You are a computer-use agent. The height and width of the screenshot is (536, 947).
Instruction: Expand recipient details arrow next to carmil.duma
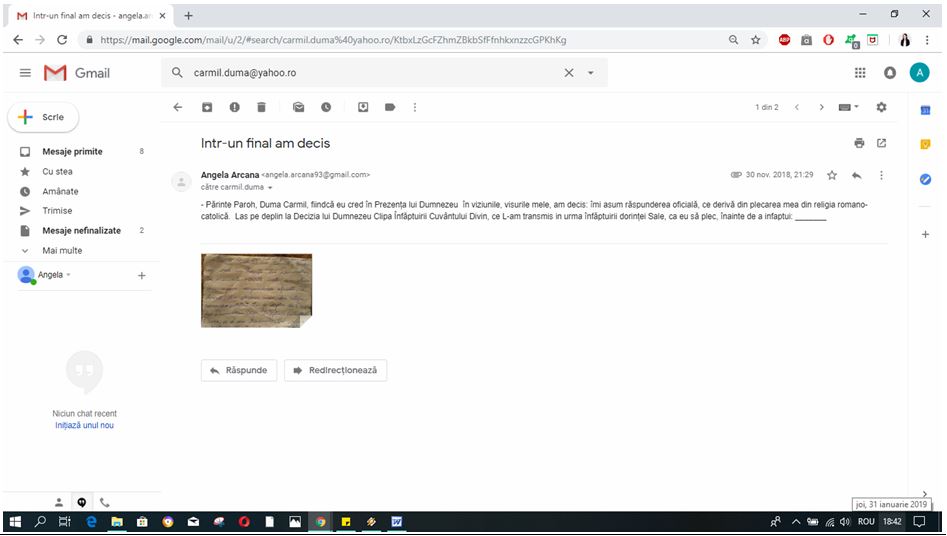tap(270, 188)
